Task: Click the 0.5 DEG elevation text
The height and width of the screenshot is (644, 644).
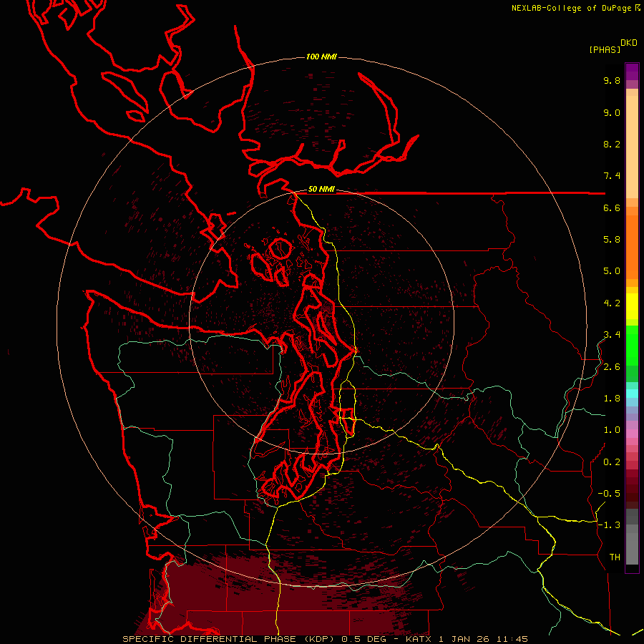Action: [x=364, y=639]
